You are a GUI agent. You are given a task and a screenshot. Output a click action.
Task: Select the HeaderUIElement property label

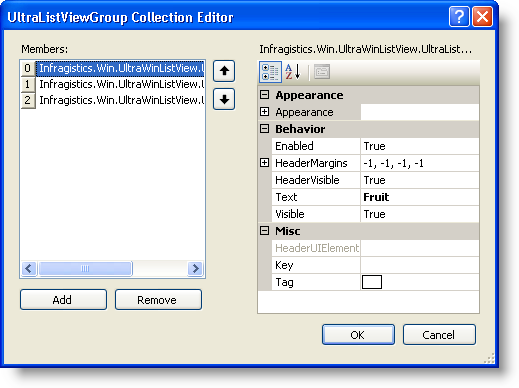316,248
